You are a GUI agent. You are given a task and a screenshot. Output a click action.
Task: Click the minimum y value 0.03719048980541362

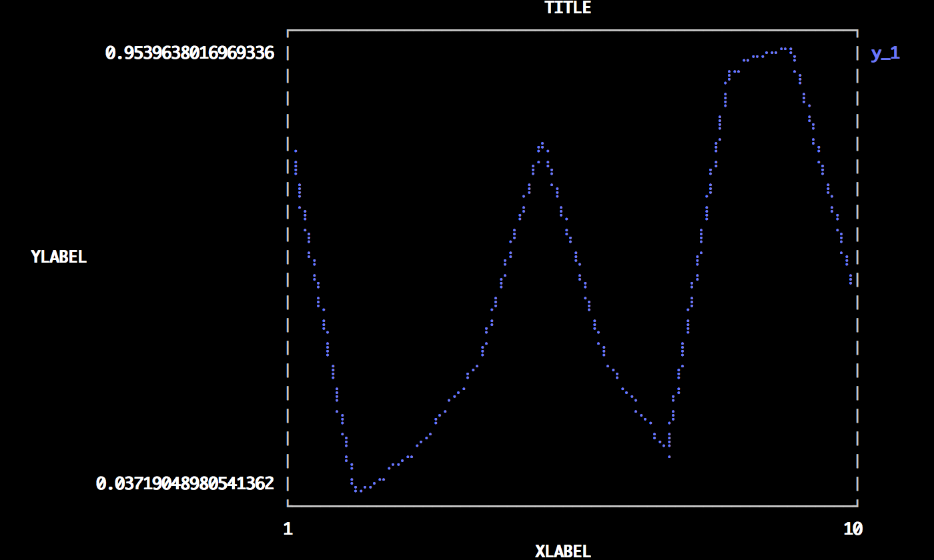coord(185,483)
